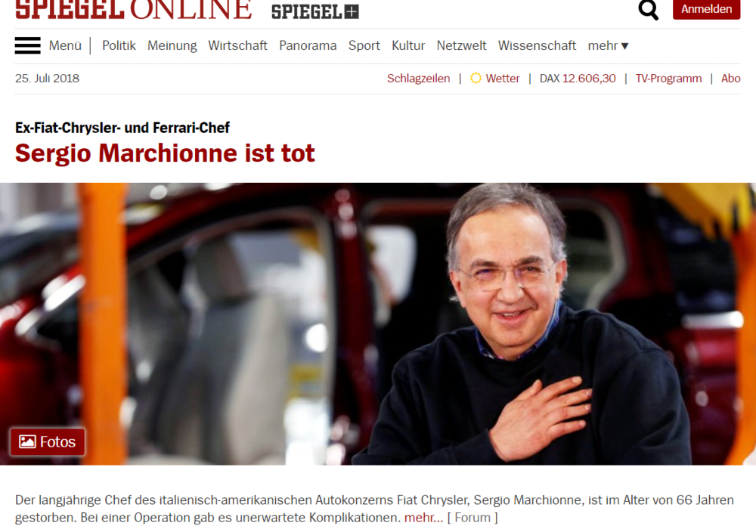Open the Forum link

pos(472,518)
